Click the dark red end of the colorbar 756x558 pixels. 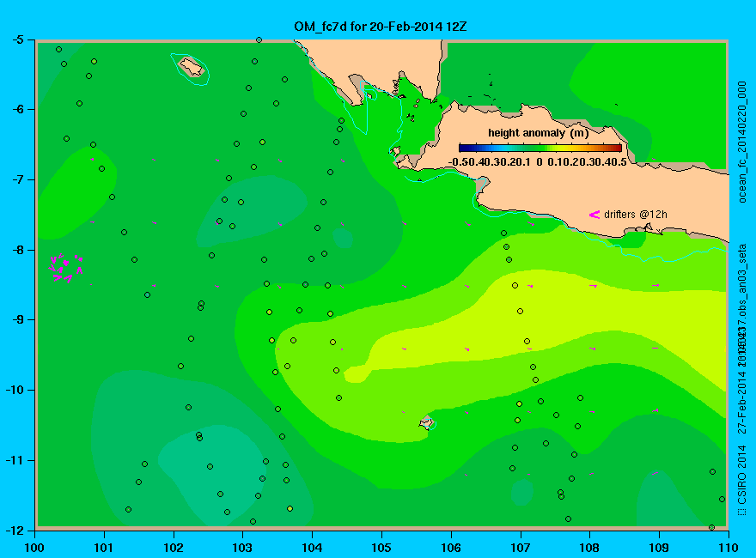[x=617, y=148]
